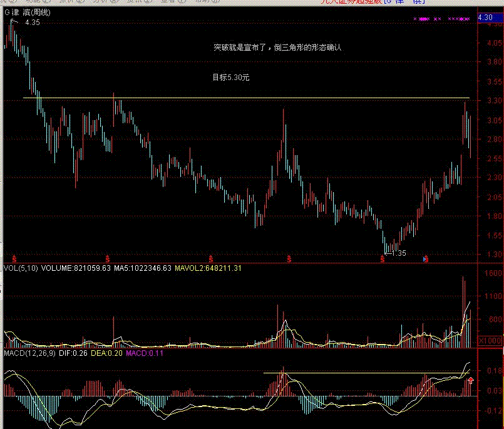Click the blue 4.30 current price box

[x=490, y=18]
